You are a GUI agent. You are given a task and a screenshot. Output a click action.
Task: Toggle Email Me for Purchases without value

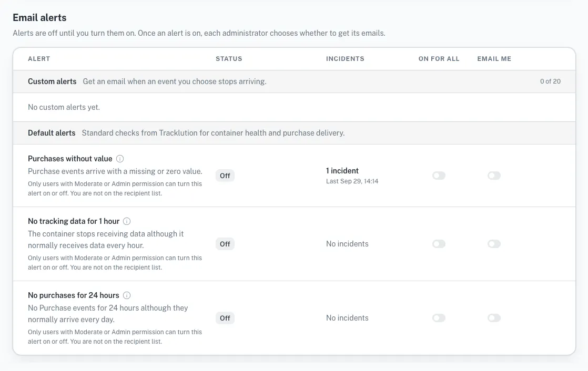tap(494, 176)
